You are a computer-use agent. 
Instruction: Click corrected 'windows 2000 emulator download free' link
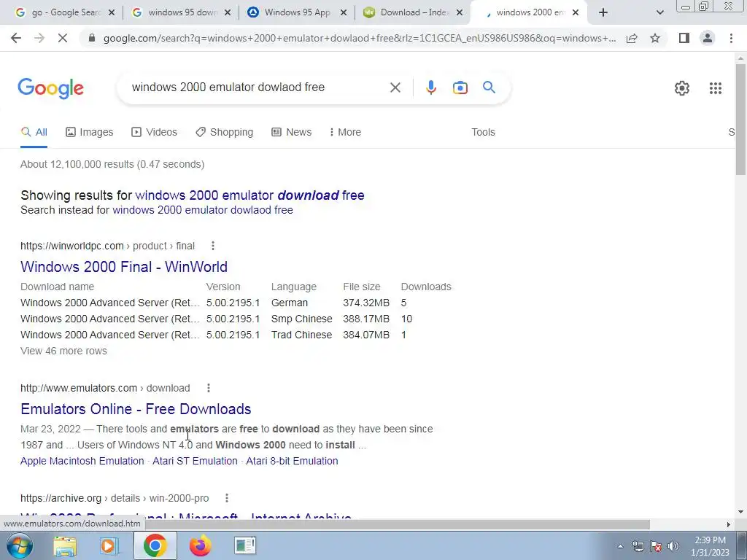(249, 195)
